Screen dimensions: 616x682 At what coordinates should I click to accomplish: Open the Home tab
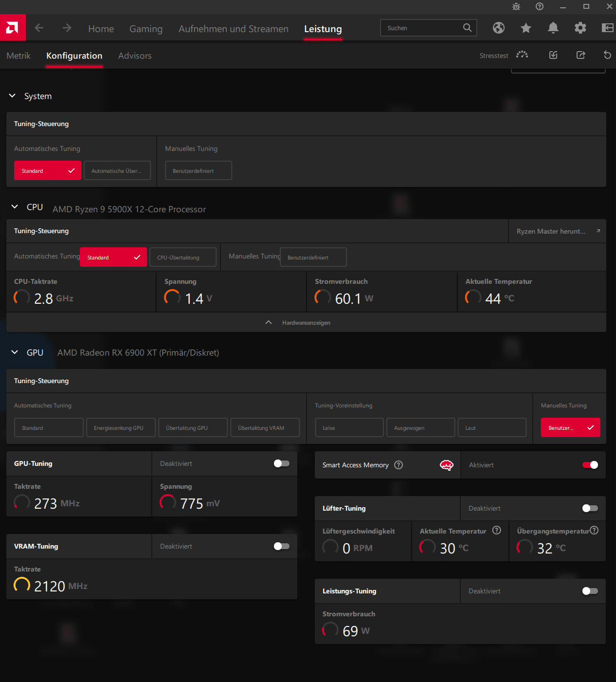(101, 29)
